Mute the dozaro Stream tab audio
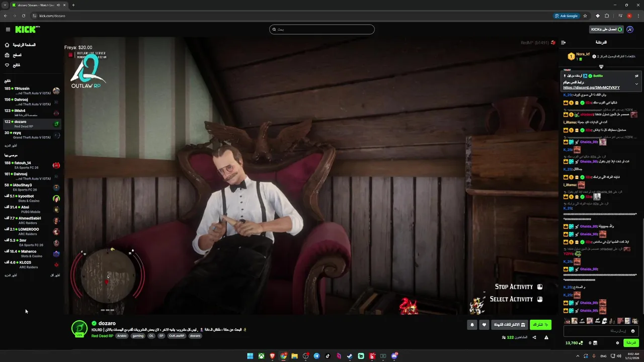 click(x=58, y=5)
